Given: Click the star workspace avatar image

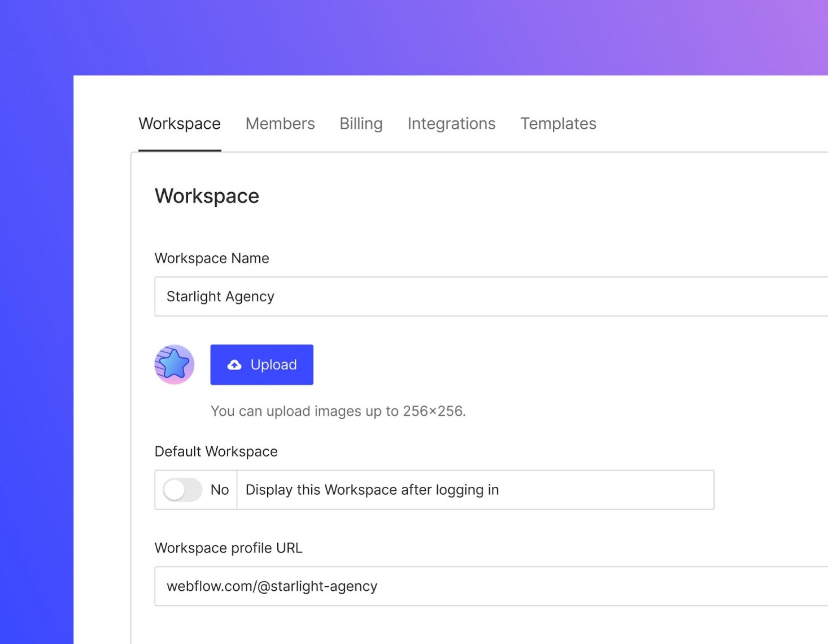Looking at the screenshot, I should pyautogui.click(x=175, y=364).
